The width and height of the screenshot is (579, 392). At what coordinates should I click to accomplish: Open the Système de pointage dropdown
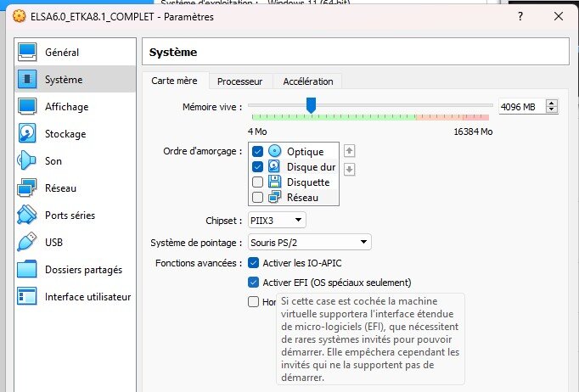coord(309,242)
